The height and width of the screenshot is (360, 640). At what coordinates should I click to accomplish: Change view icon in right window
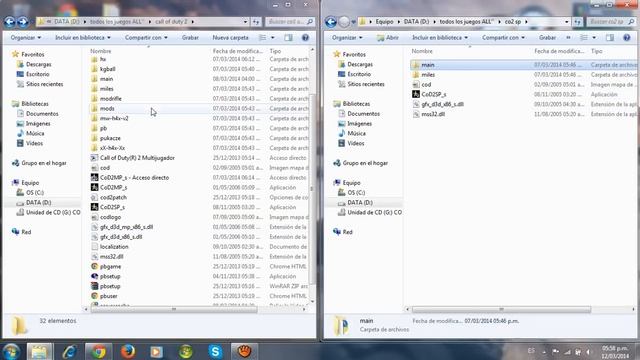click(x=584, y=38)
